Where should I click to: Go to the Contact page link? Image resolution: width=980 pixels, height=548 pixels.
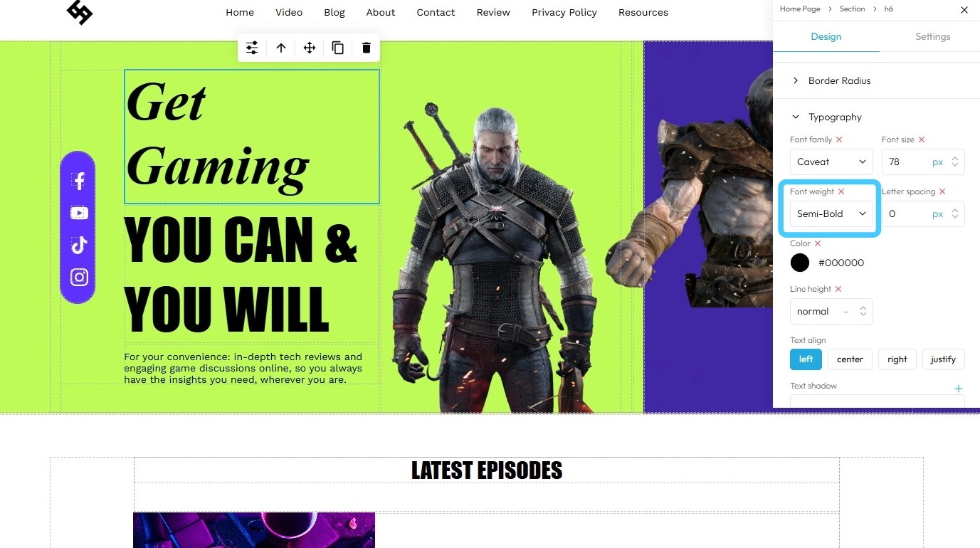[436, 12]
